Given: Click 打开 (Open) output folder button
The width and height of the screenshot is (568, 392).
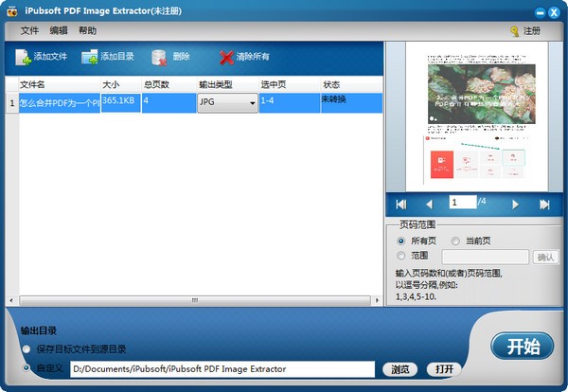Looking at the screenshot, I should pyautogui.click(x=444, y=369).
